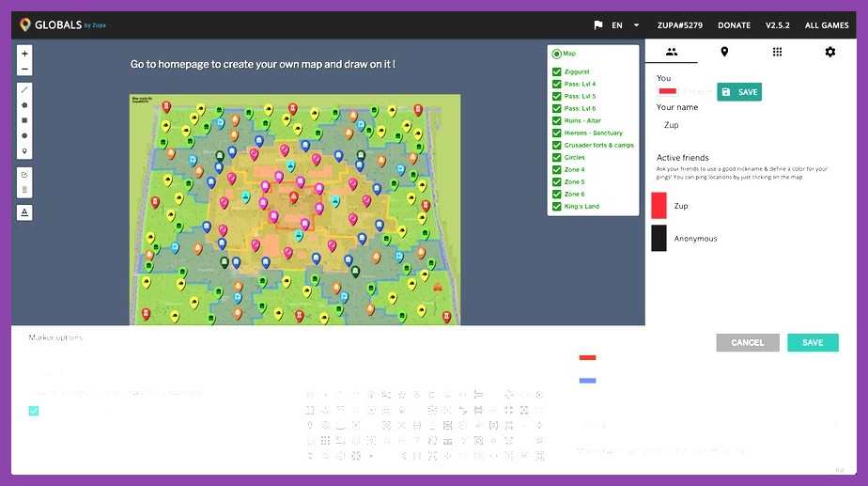This screenshot has width=868, height=486.
Task: Open ZUPA#5279 menu item
Action: tap(680, 25)
